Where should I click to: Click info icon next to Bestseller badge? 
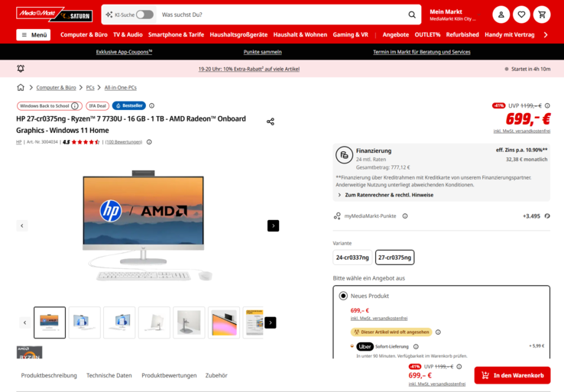tap(152, 105)
